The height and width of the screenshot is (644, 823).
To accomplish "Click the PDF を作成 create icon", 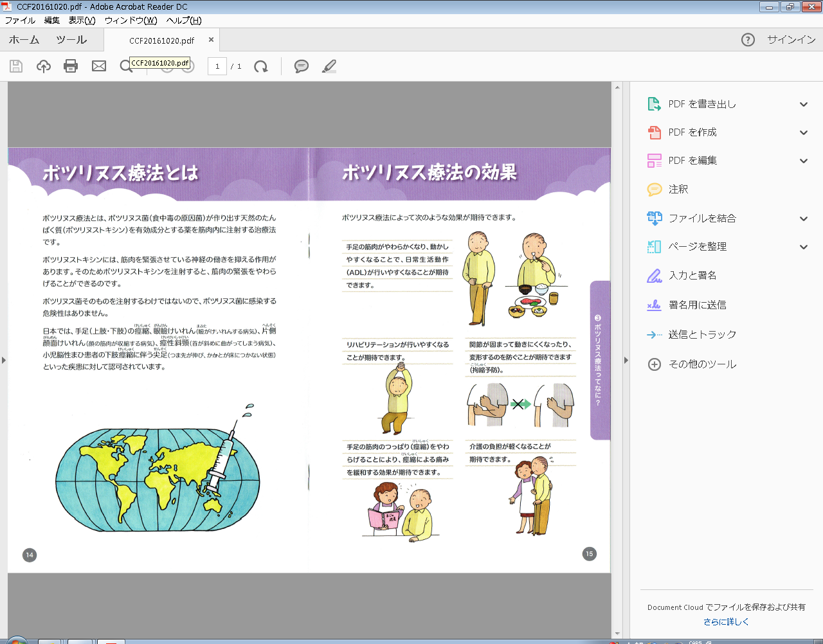I will 654,132.
